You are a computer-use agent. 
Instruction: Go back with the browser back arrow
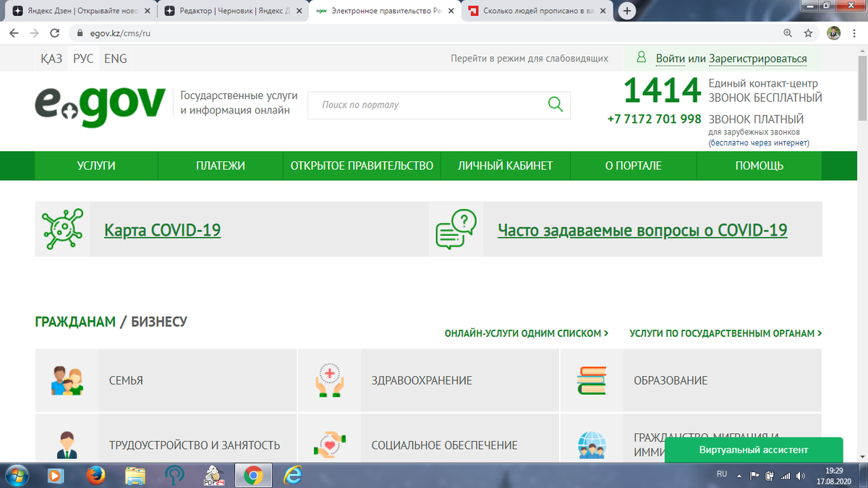(x=14, y=33)
